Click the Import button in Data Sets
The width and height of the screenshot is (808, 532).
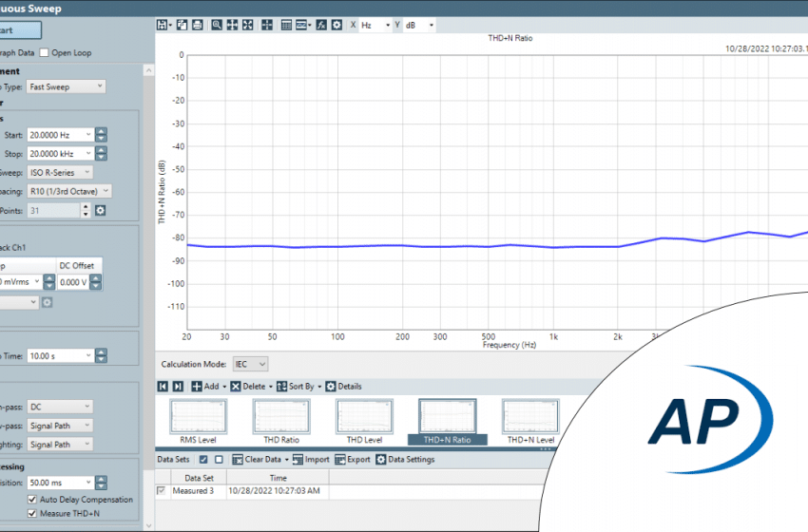click(310, 460)
